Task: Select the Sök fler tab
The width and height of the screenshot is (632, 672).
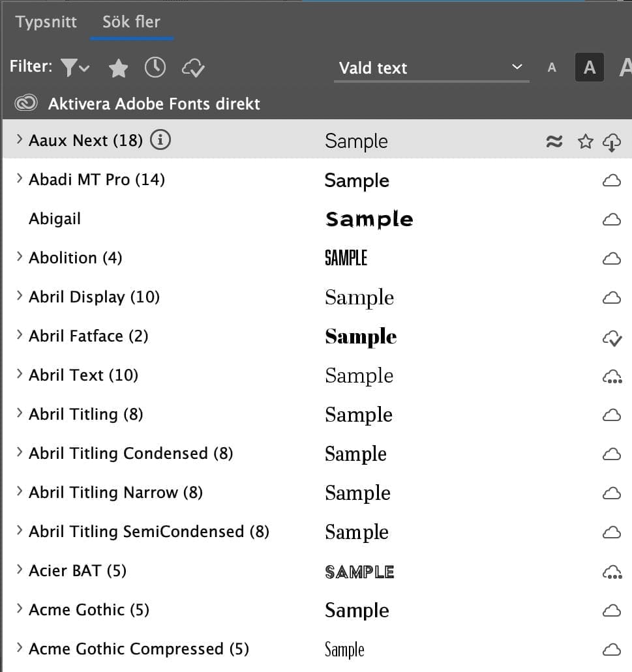Action: click(x=131, y=22)
